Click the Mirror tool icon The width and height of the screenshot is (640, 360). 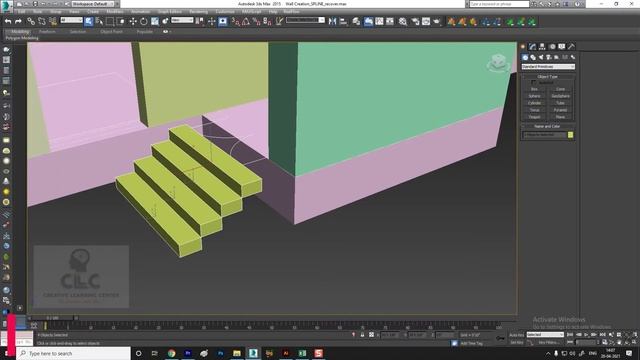(x=332, y=21)
